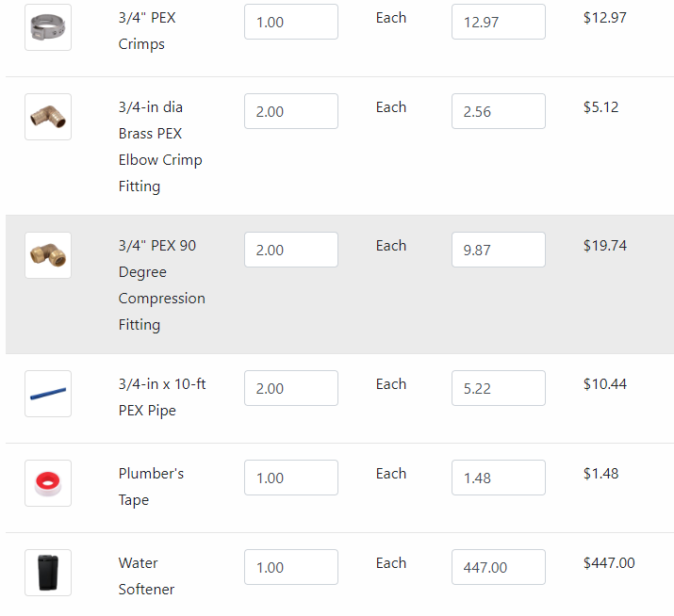Screen dimensions: 674x616
Task: Change quantity of Brass PEX Elbow Crimp Fitting
Action: [x=291, y=111]
